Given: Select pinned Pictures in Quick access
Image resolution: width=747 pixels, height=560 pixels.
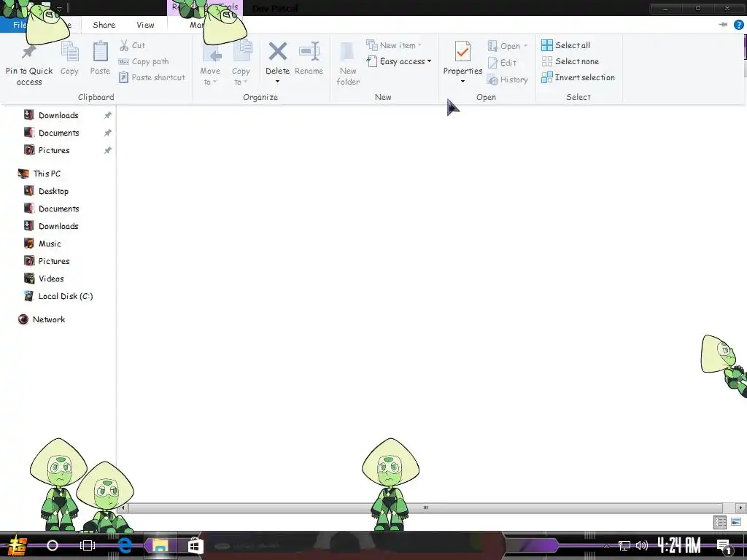Looking at the screenshot, I should (x=54, y=150).
